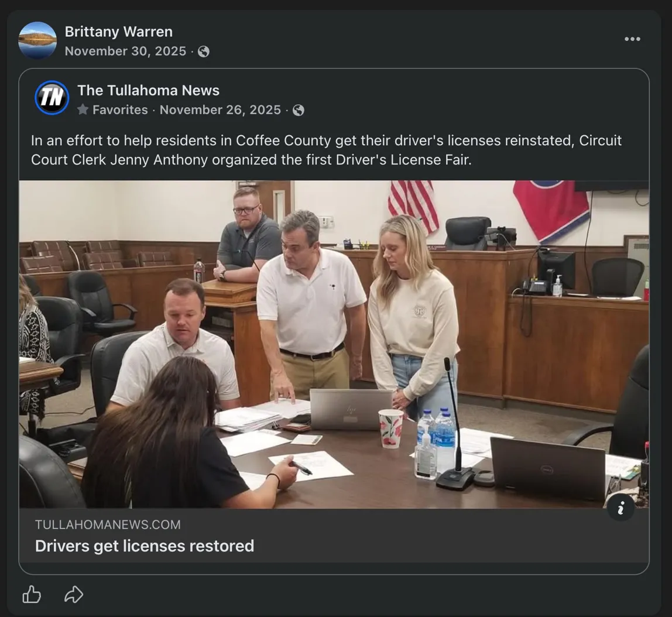Click the November 26, 2025 timestamp
The image size is (672, 617).
[220, 110]
